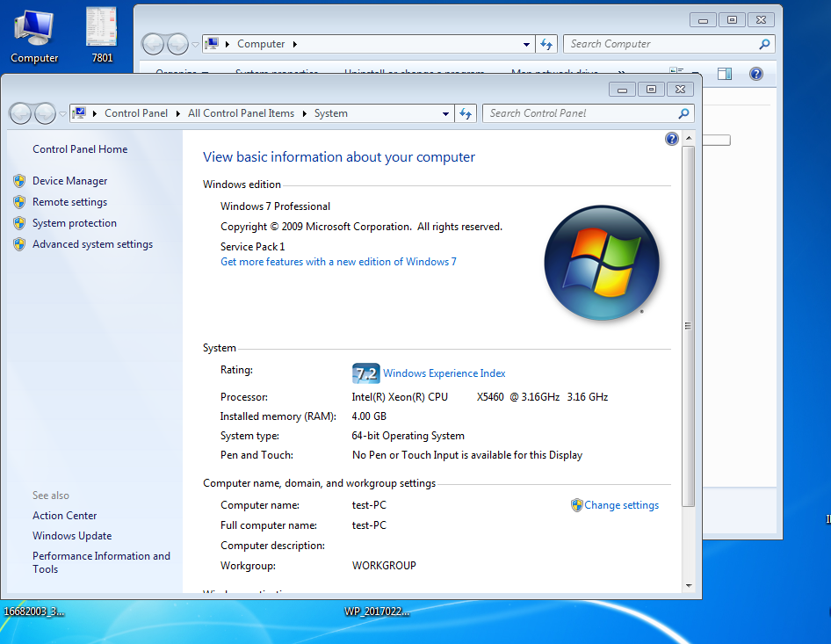Expand the arrow before Control Panel breadcrumb
The image size is (831, 644).
(x=94, y=113)
